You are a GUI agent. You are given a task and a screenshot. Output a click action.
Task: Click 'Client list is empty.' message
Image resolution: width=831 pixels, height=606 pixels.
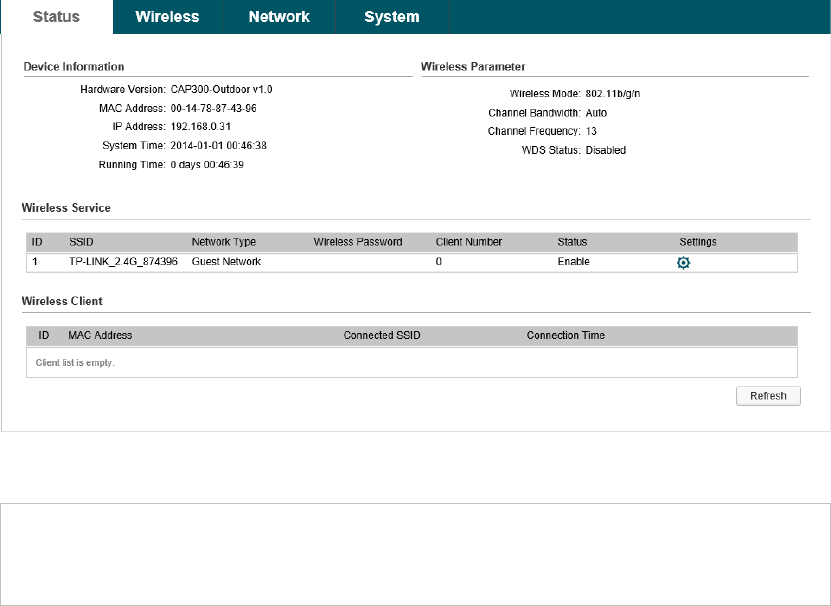click(x=75, y=363)
